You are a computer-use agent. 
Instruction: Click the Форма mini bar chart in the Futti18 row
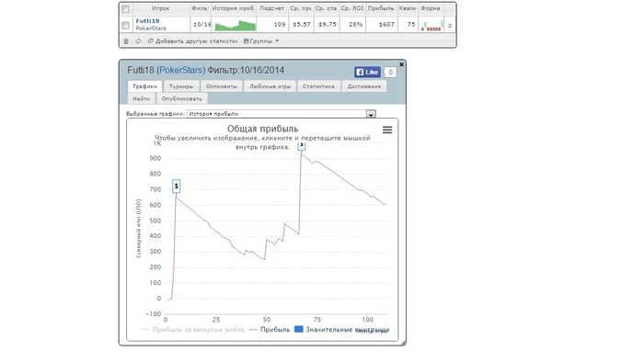pos(432,26)
